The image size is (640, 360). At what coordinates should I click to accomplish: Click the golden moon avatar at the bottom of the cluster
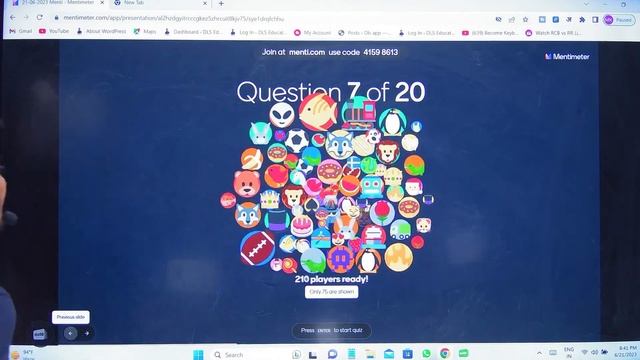click(399, 257)
